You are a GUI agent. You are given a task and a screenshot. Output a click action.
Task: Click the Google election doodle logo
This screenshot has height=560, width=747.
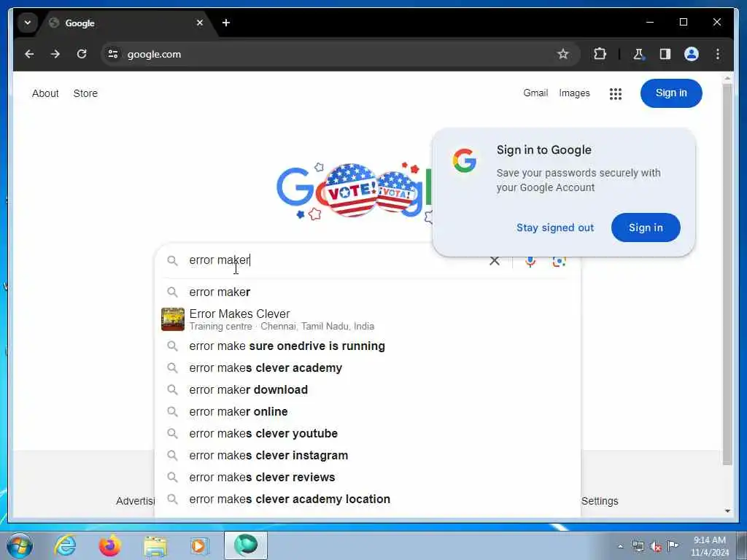(x=355, y=192)
